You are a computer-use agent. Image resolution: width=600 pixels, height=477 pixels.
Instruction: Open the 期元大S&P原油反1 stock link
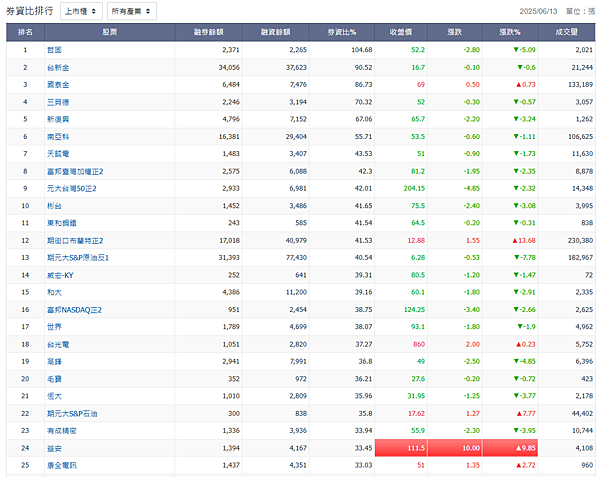click(x=78, y=258)
